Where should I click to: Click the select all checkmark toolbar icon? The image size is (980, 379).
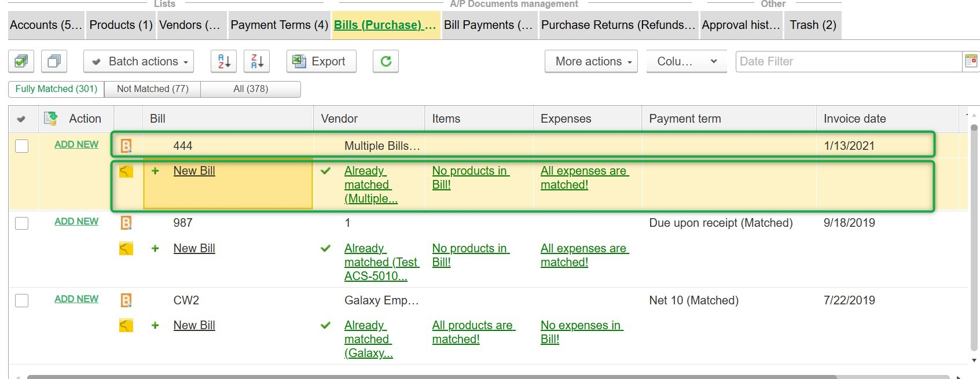click(21, 61)
